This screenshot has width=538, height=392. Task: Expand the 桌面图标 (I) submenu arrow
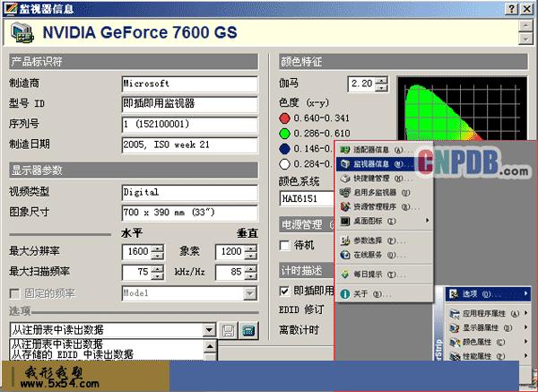point(427,221)
